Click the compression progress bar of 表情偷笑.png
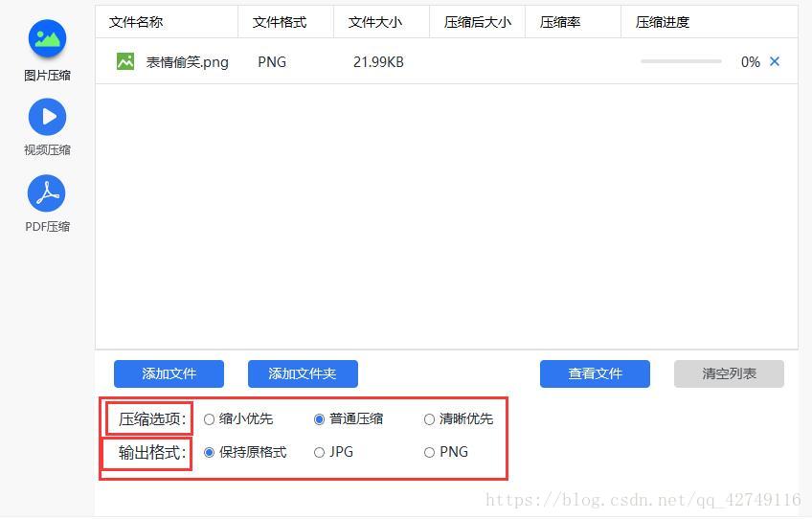Image resolution: width=812 pixels, height=519 pixels. click(681, 61)
